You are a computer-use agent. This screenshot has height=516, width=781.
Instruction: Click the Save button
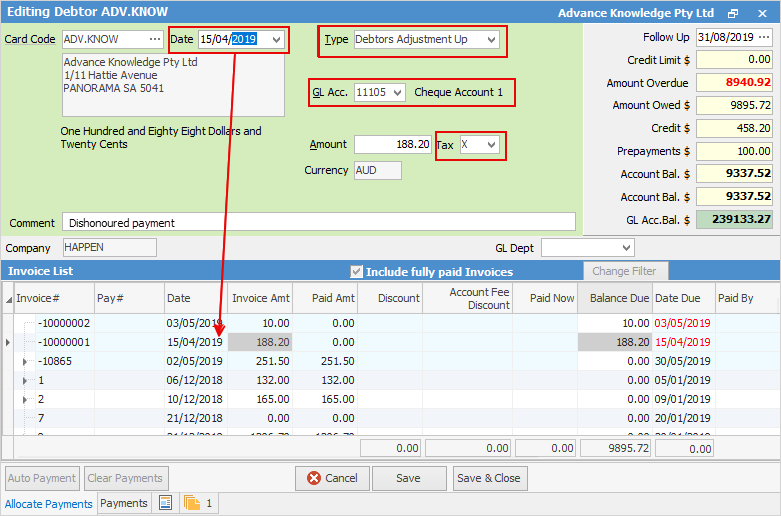tap(409, 478)
